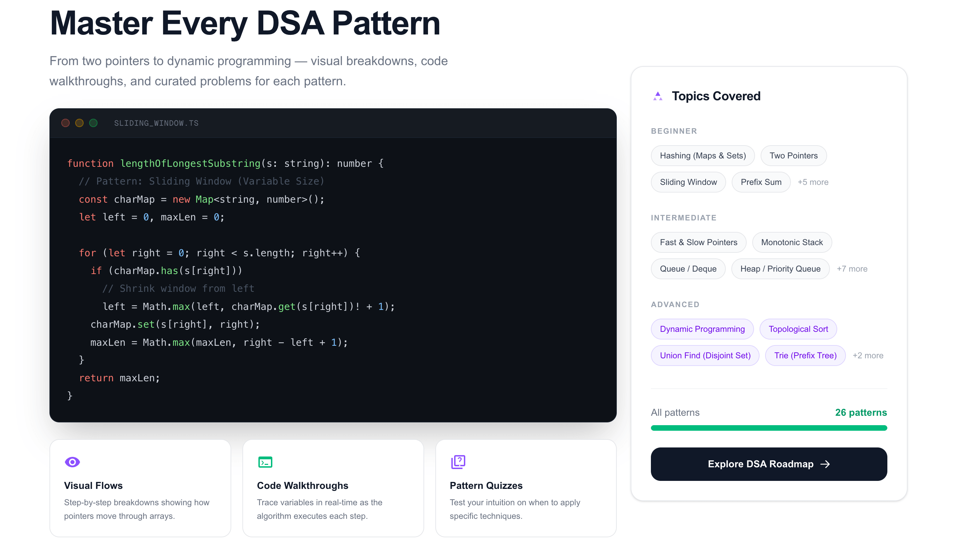Open the Pattern Quizzes card title
The image size is (980, 546).
(x=486, y=485)
